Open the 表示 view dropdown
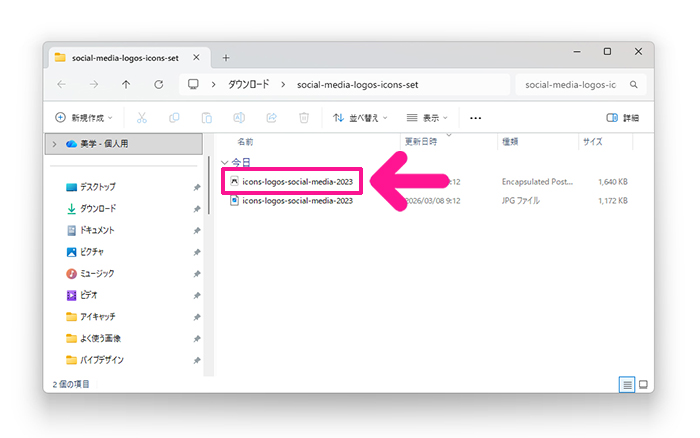This screenshot has width=700, height=438. 427,118
